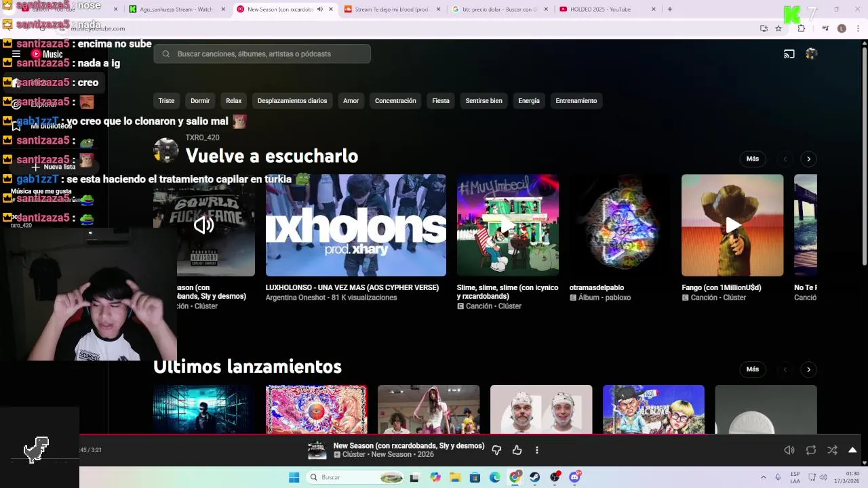Dislike the current song thumbs down
Screen dimensions: 868x488
pyautogui.click(x=496, y=450)
